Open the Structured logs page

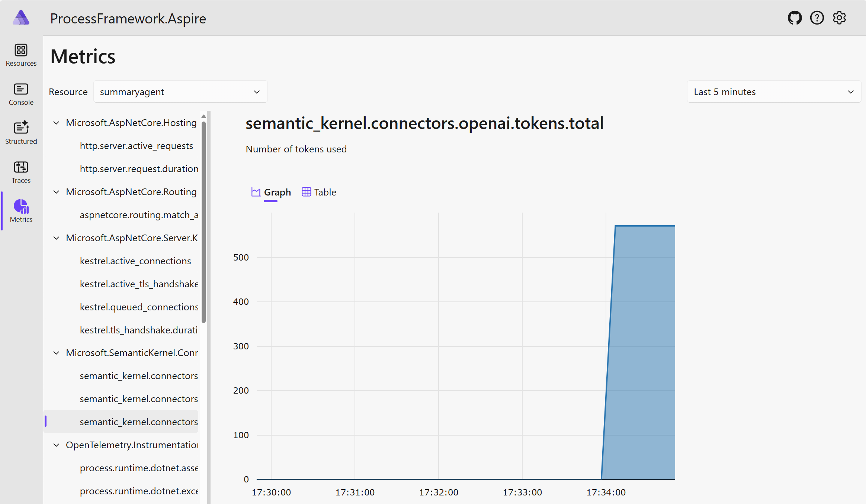click(21, 133)
